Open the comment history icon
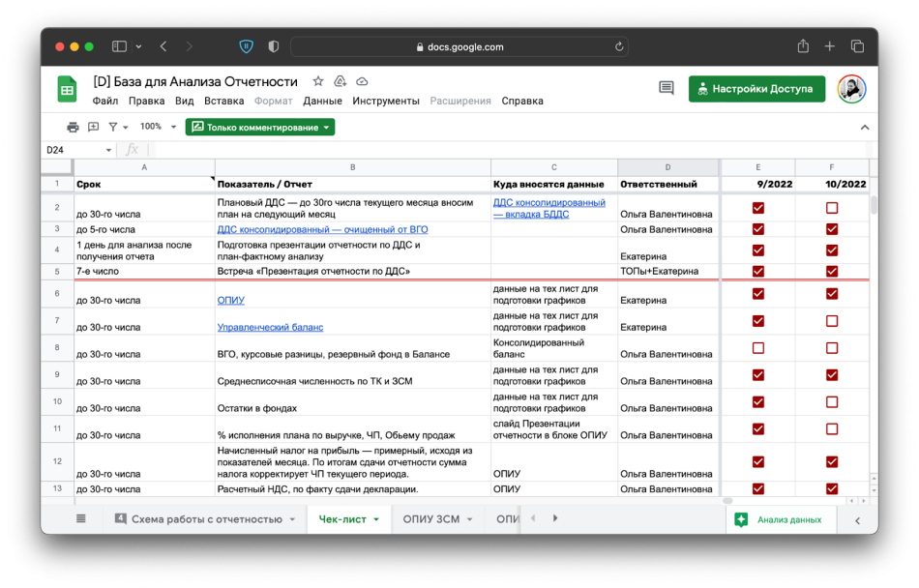 666,88
